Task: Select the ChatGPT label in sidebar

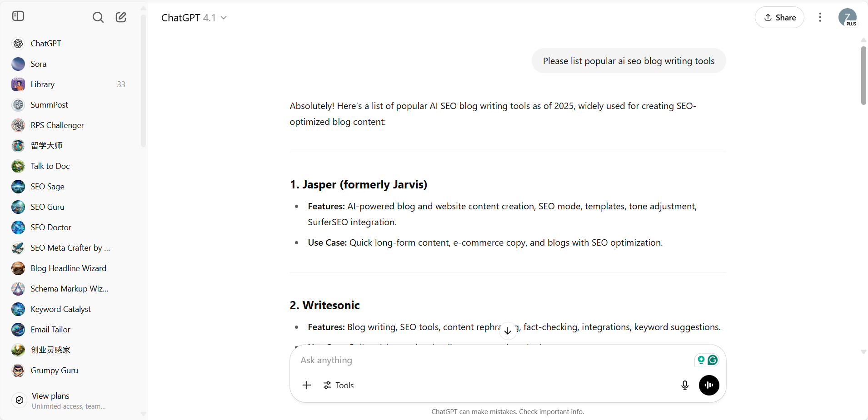Action: coord(46,44)
